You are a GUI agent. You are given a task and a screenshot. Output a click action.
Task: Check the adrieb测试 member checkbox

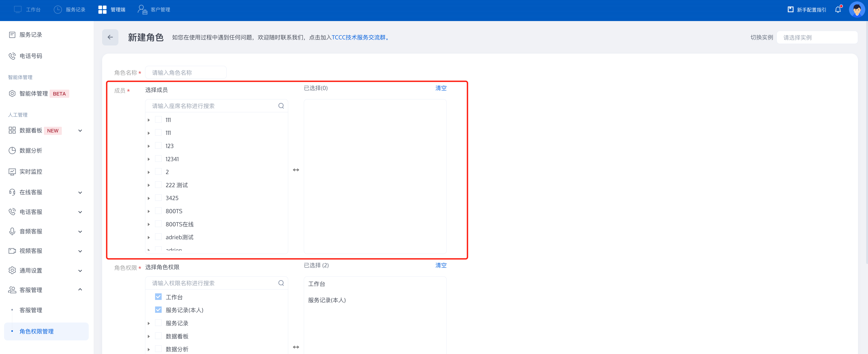158,237
